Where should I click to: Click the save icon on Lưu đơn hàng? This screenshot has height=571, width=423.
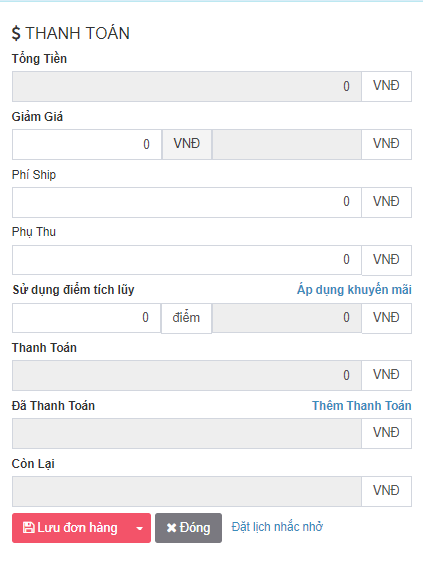(29, 528)
